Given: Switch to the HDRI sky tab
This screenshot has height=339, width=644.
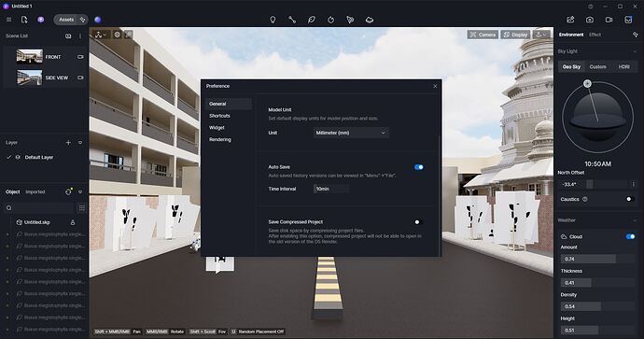Looking at the screenshot, I should click(623, 66).
